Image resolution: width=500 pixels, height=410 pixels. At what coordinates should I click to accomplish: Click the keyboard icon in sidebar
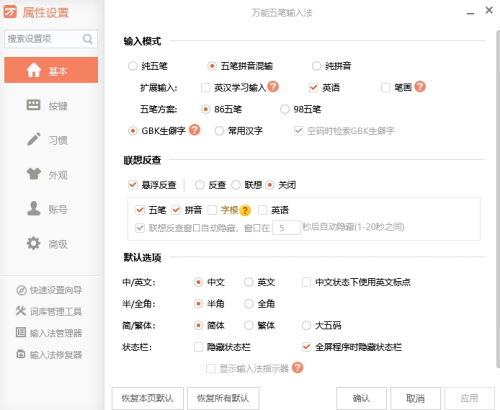(33, 105)
